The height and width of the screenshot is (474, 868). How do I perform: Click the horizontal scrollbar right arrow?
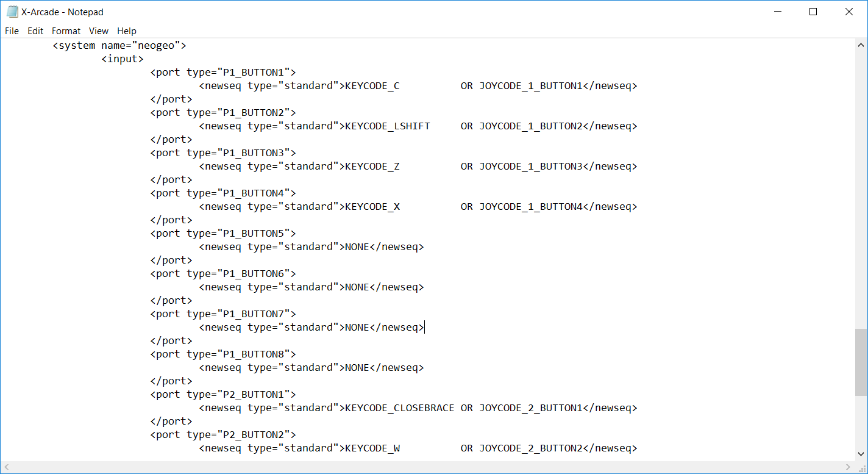click(x=848, y=467)
